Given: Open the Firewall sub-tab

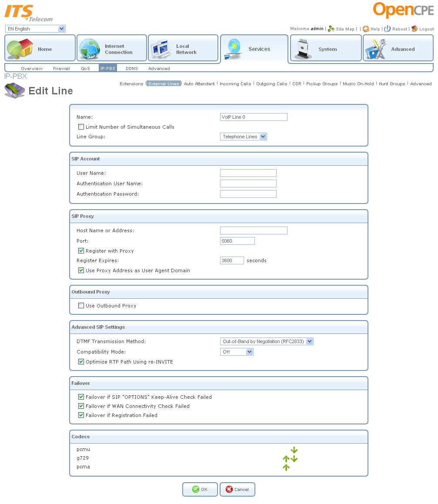Looking at the screenshot, I should click(61, 68).
